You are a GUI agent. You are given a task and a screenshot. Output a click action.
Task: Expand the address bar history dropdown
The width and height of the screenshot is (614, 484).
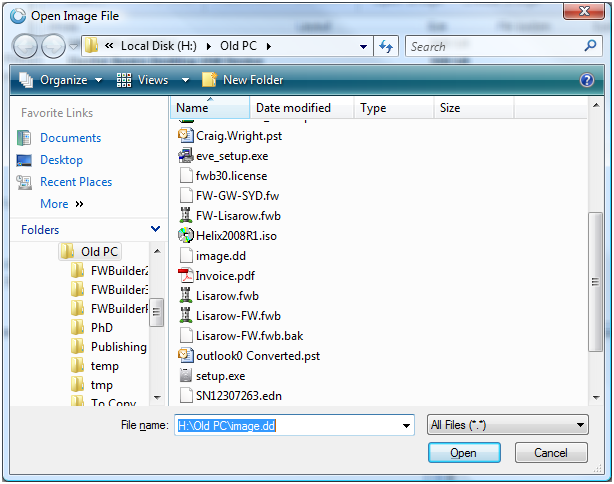[x=363, y=47]
